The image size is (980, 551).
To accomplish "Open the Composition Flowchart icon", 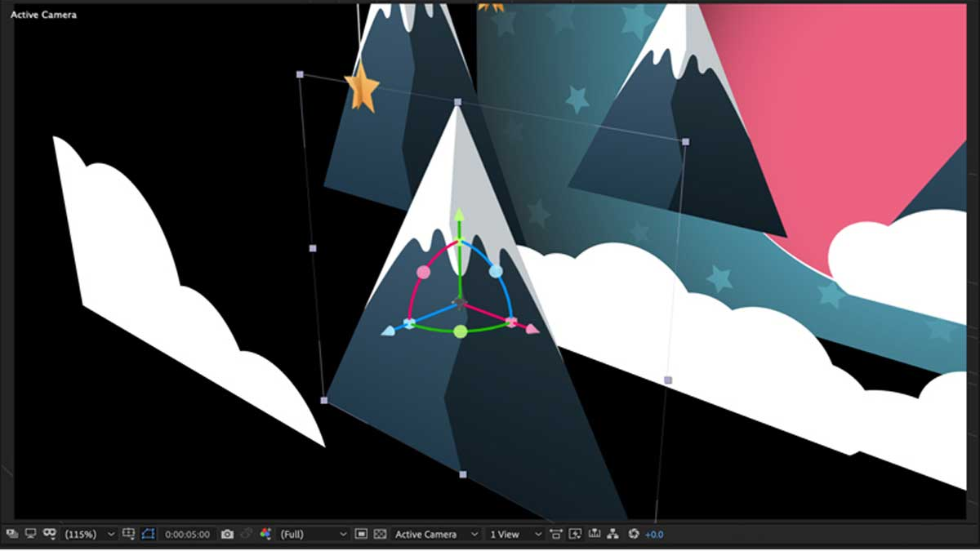I will [612, 534].
